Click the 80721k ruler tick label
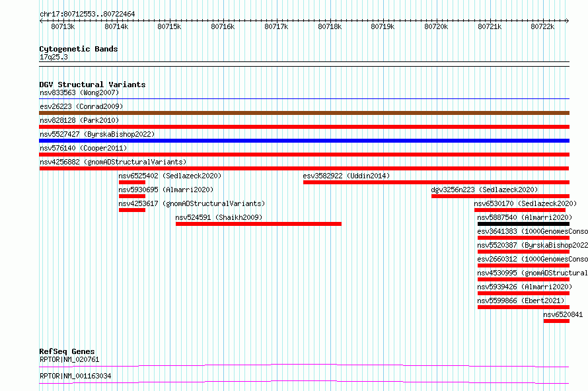Screen dimensions: 588x391 pos(490,26)
